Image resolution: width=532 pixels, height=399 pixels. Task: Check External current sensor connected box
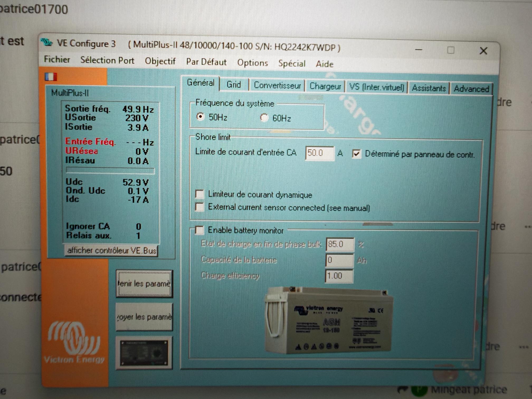click(x=200, y=207)
